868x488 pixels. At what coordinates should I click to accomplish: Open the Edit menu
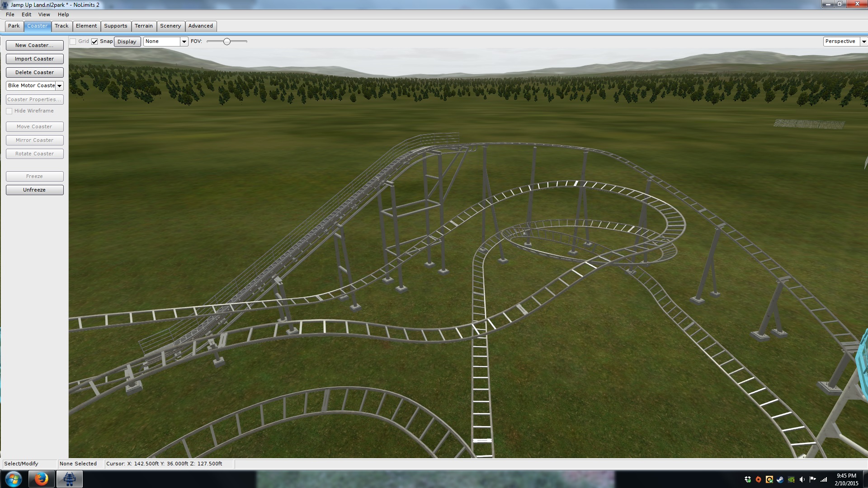click(26, 14)
